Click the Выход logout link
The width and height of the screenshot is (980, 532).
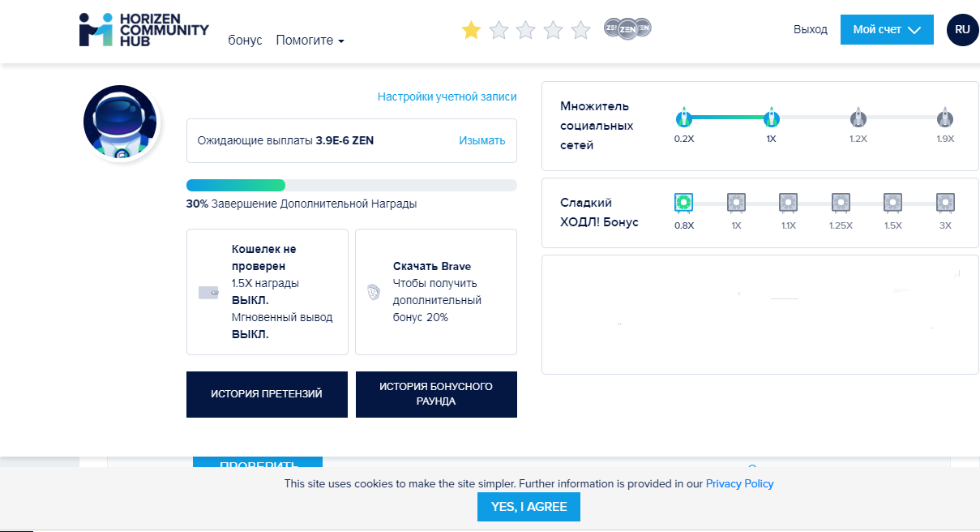coord(811,29)
